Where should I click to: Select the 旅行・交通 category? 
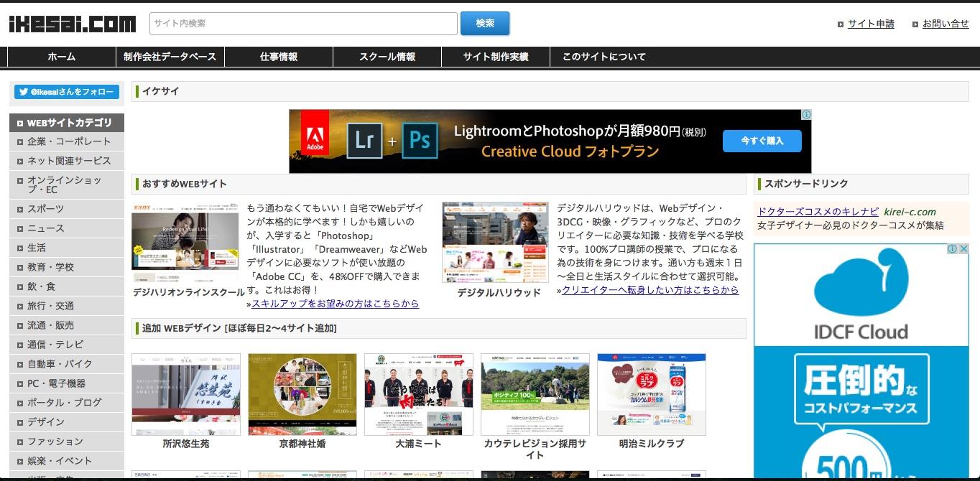pos(67,306)
